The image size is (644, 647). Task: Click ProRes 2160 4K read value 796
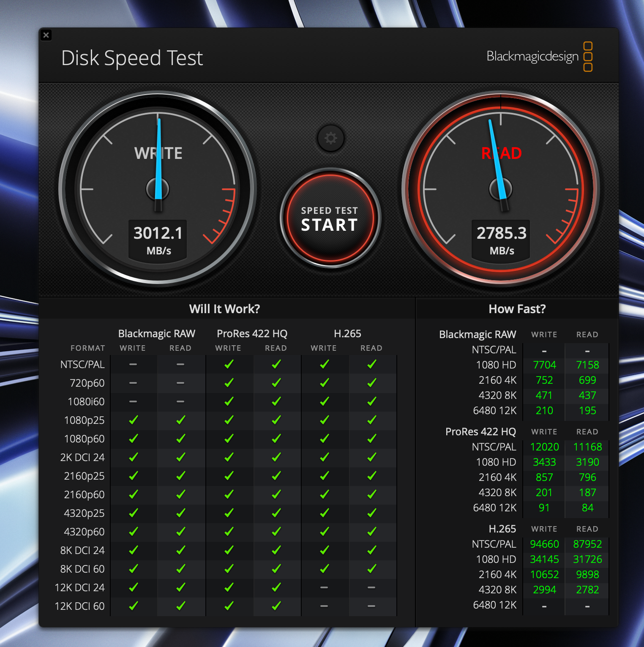[x=587, y=477]
